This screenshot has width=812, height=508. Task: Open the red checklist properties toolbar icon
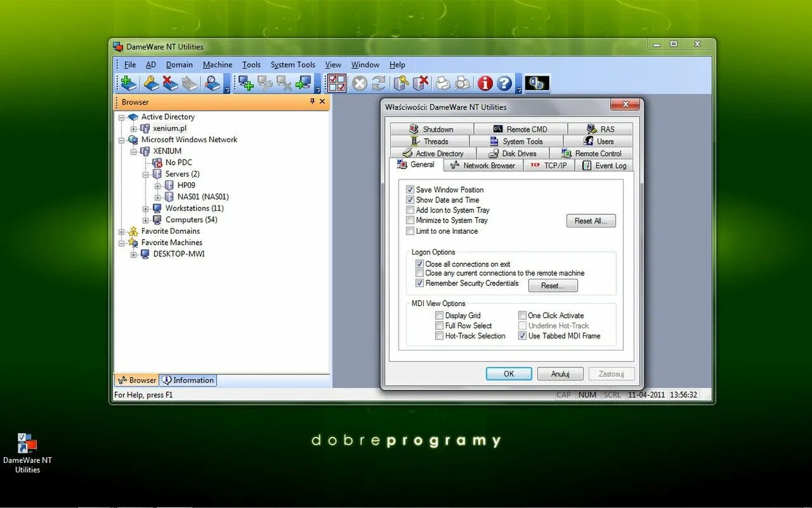337,83
